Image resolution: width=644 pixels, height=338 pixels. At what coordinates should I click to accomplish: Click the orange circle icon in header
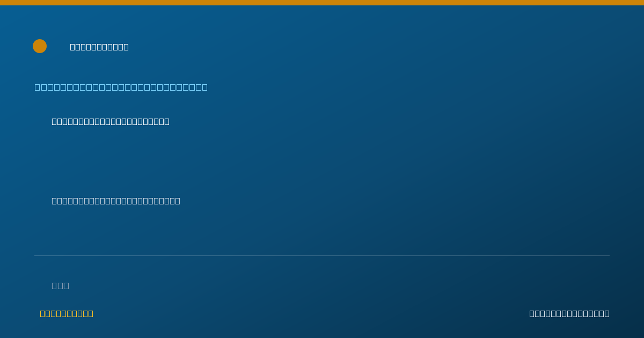[x=40, y=46]
